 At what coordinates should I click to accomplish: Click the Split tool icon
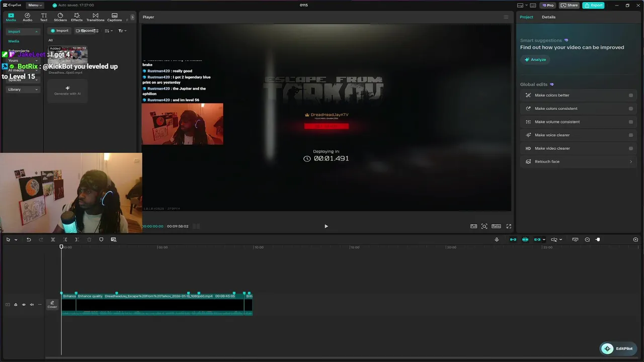pos(53,239)
